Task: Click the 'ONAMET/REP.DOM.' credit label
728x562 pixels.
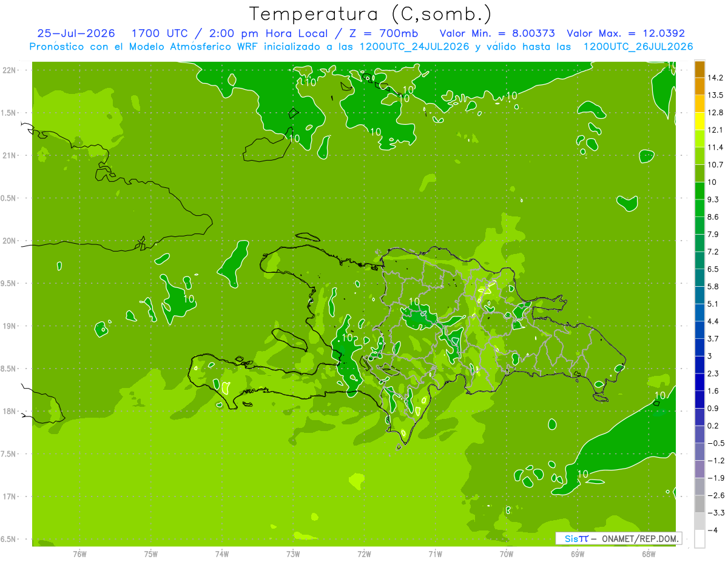Action: (640, 538)
